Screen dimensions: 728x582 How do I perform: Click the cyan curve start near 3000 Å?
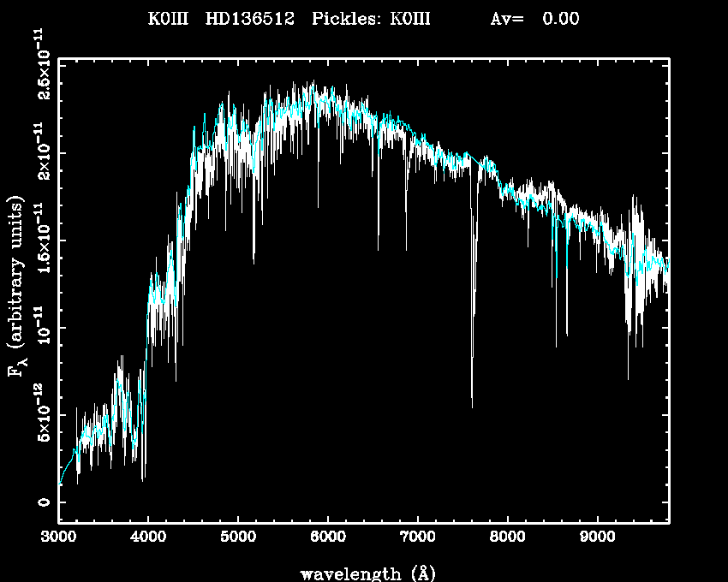coord(60,484)
